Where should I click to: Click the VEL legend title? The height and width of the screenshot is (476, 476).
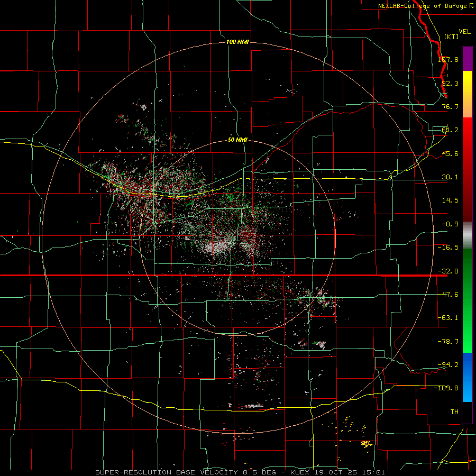coord(464,32)
